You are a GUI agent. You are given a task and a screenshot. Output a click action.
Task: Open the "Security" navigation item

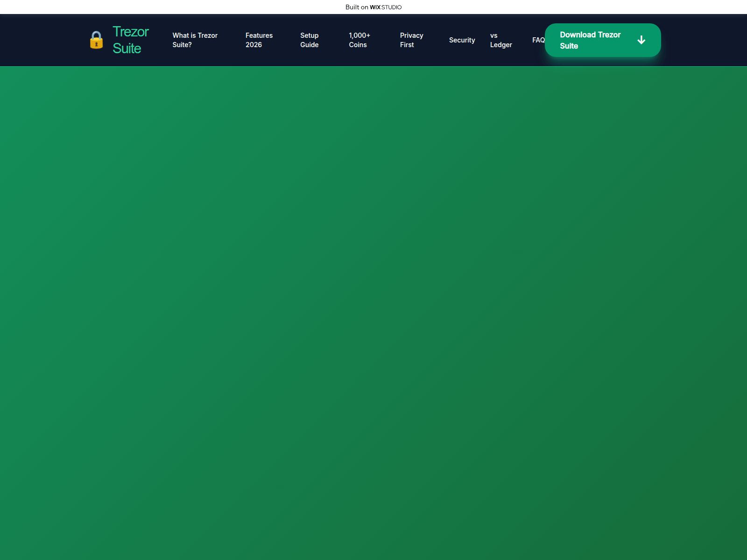tap(462, 40)
